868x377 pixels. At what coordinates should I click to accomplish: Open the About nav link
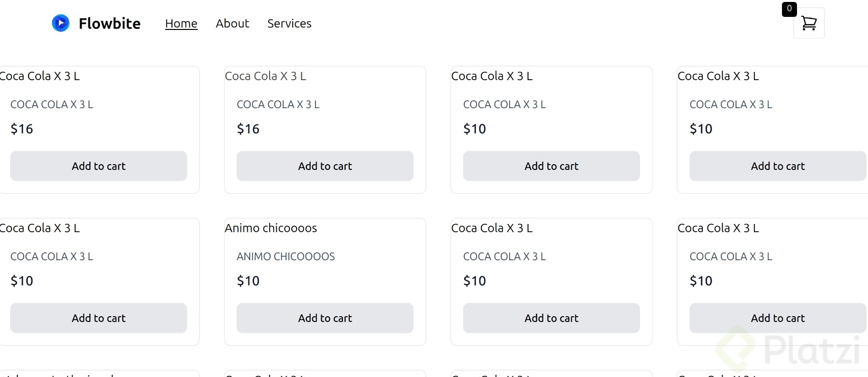232,23
